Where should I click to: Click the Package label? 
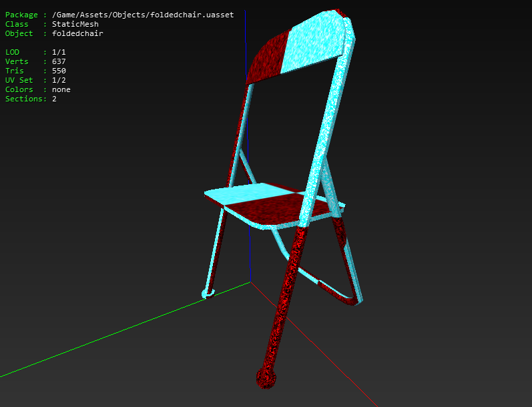coord(21,15)
